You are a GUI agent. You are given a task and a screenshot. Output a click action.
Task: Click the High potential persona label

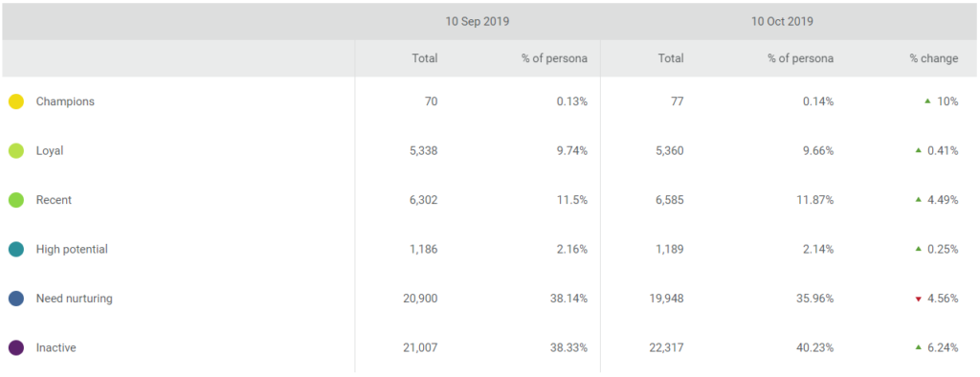coord(72,250)
